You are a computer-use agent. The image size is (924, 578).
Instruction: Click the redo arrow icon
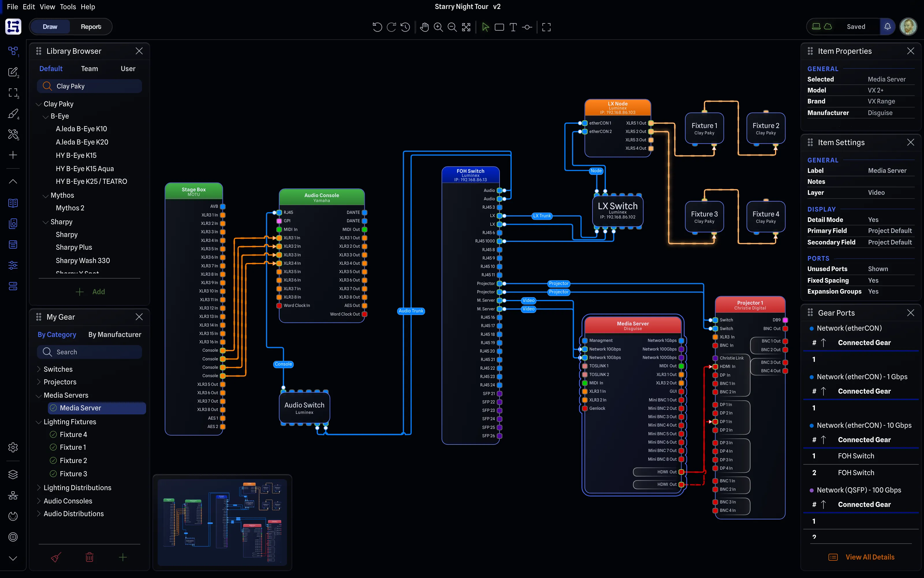click(x=391, y=27)
